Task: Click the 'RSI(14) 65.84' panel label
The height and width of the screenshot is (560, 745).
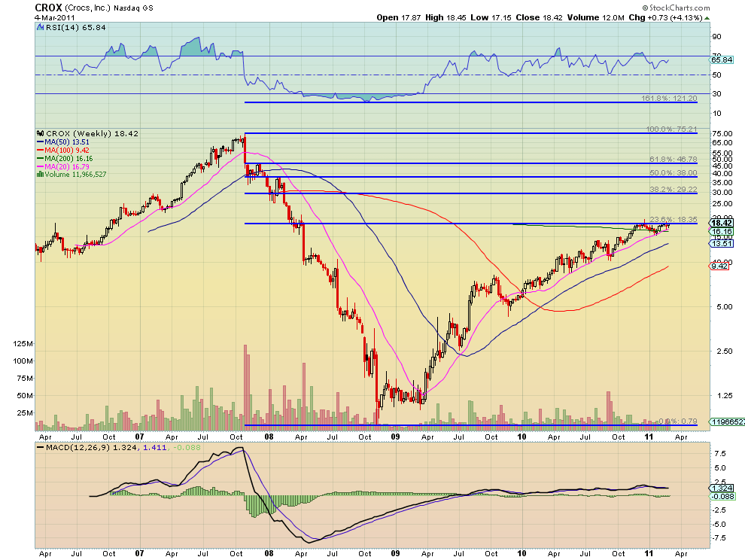Action: coord(75,28)
